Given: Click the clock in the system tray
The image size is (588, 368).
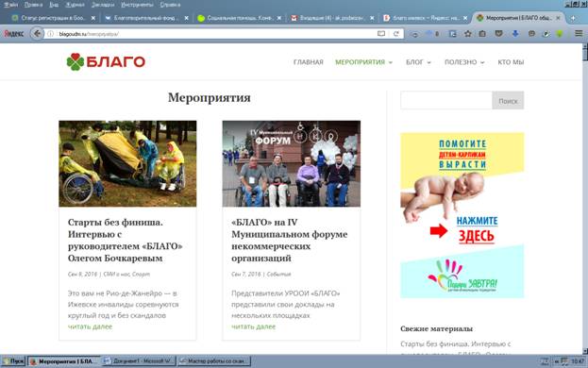Looking at the screenshot, I should [x=578, y=361].
